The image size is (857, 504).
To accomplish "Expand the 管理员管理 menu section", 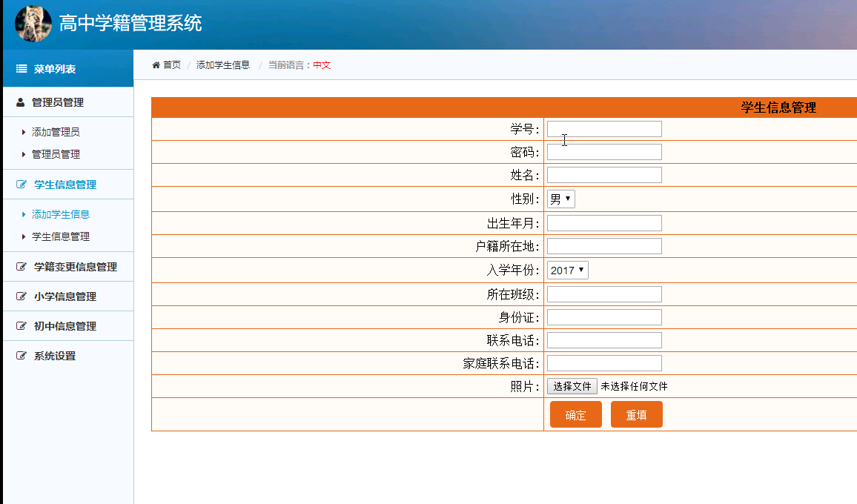I will point(68,102).
